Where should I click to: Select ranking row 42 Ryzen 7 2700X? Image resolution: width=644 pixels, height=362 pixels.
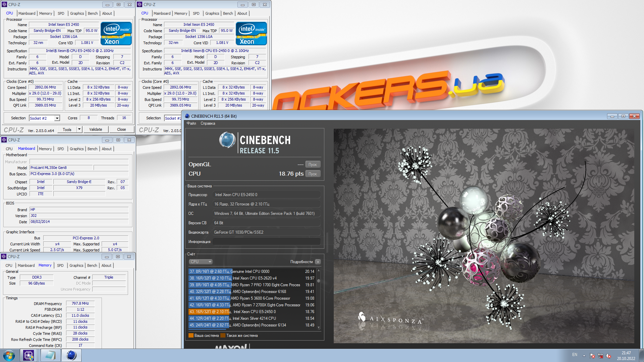pos(252,305)
